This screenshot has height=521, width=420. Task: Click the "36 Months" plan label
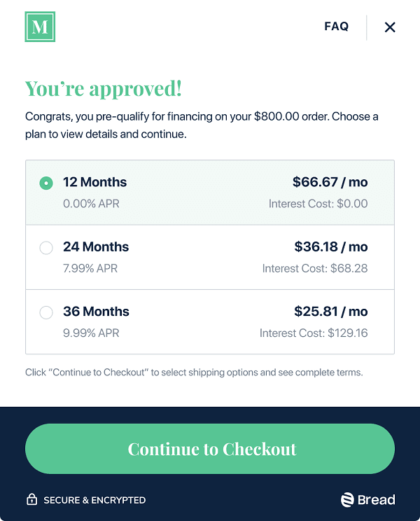[96, 312]
